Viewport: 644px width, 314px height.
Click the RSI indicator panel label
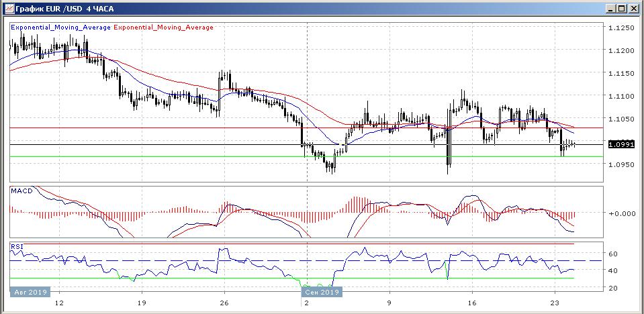pos(17,247)
